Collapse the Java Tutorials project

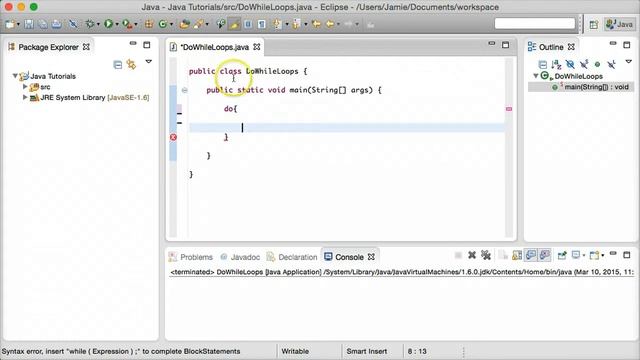coord(15,76)
